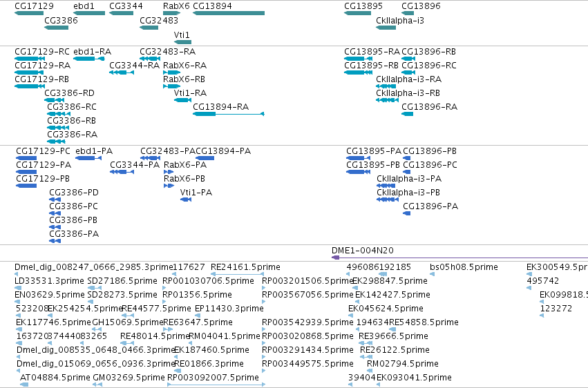Viewport: 588px width, 388px height.
Task: Select transcript label CG3386-RA
Action: click(72, 134)
